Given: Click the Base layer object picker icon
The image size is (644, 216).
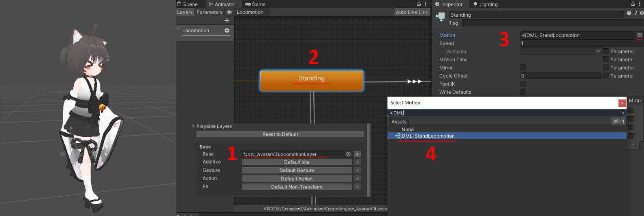Looking at the screenshot, I should point(348,154).
